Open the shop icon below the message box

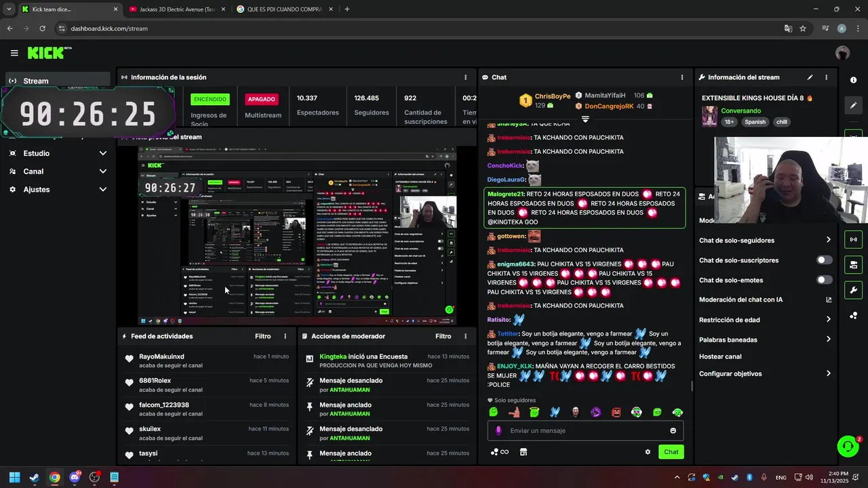pos(523,452)
